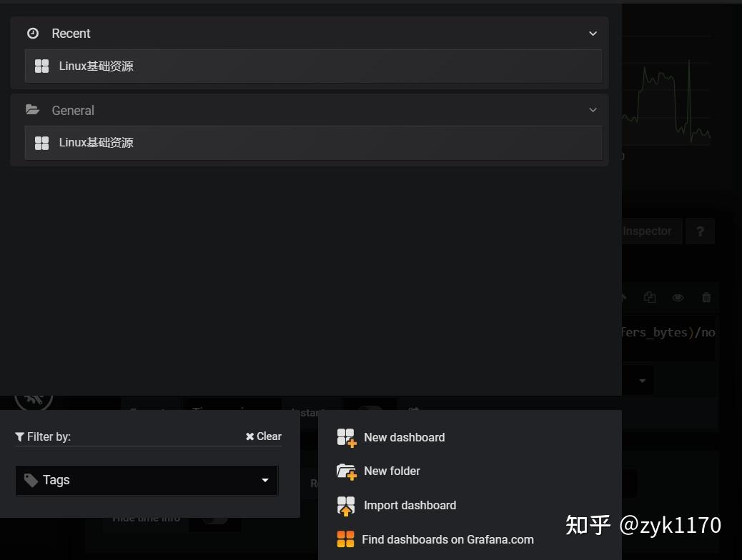Toggle the filter icon beside Filter by

pyautogui.click(x=19, y=436)
